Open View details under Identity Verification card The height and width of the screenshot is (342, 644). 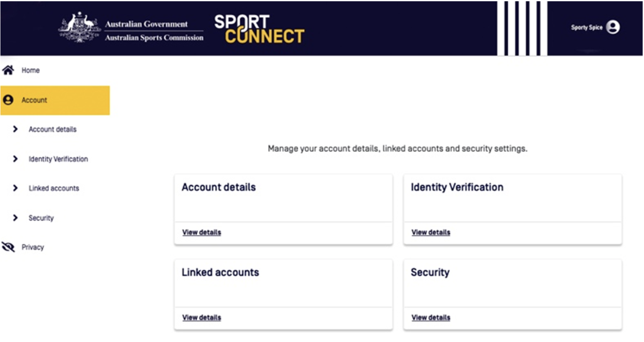point(431,232)
